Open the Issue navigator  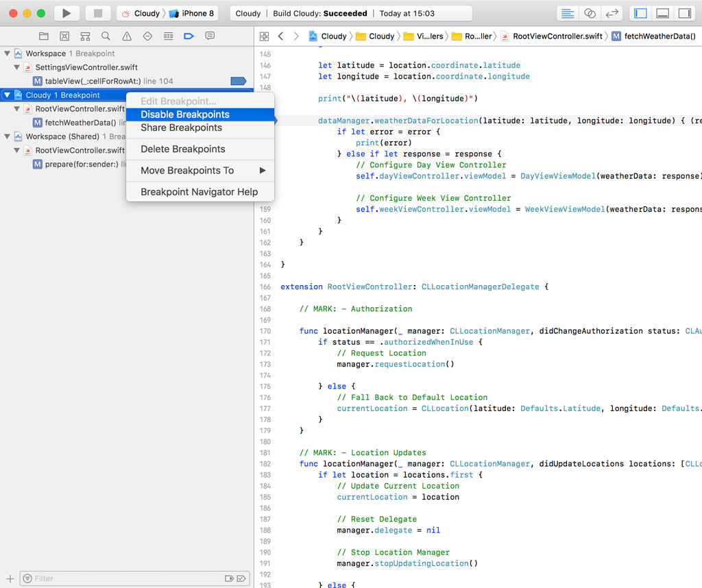[126, 36]
